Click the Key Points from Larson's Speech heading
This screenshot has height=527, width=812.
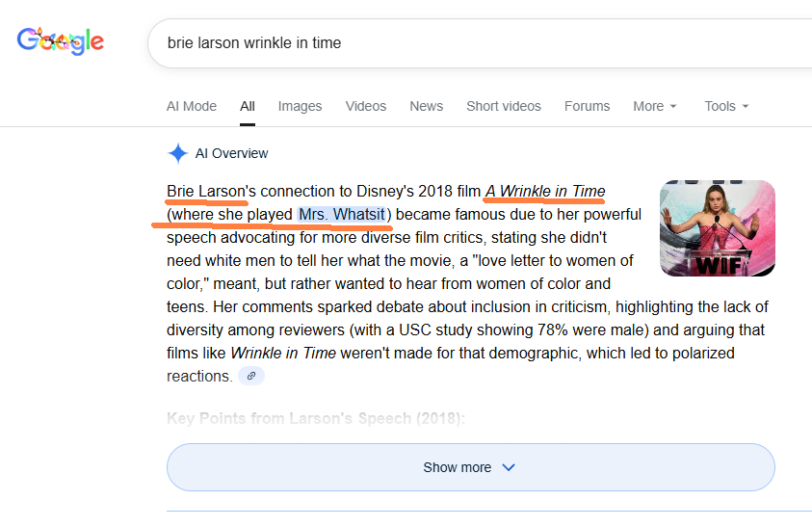point(316,418)
